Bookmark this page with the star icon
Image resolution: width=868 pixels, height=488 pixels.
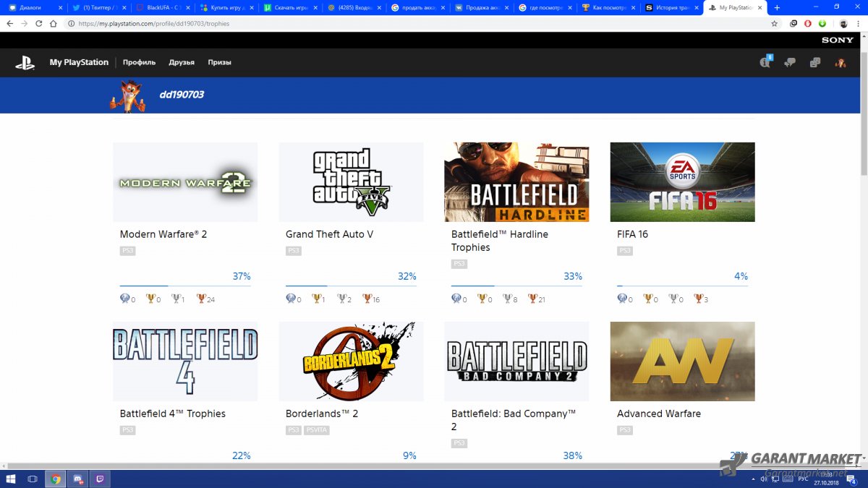tap(775, 23)
